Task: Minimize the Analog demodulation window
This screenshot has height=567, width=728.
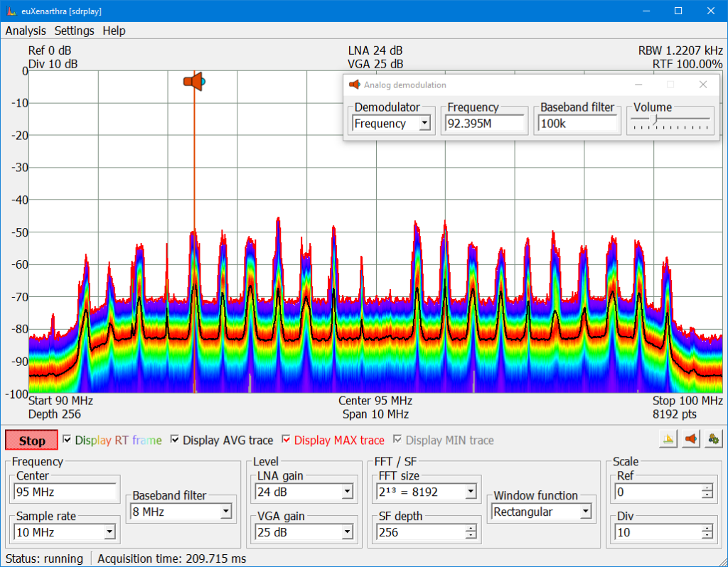Action: click(637, 85)
